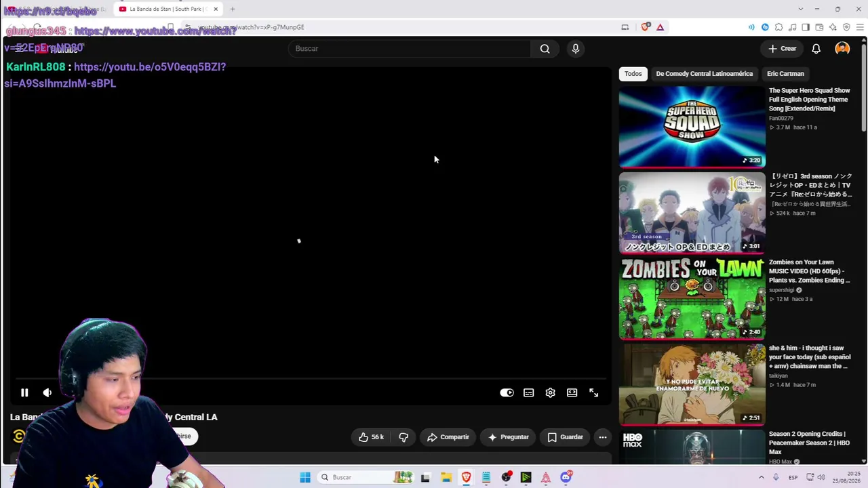The width and height of the screenshot is (868, 488).
Task: Open the music note playlist icon
Action: tap(792, 27)
